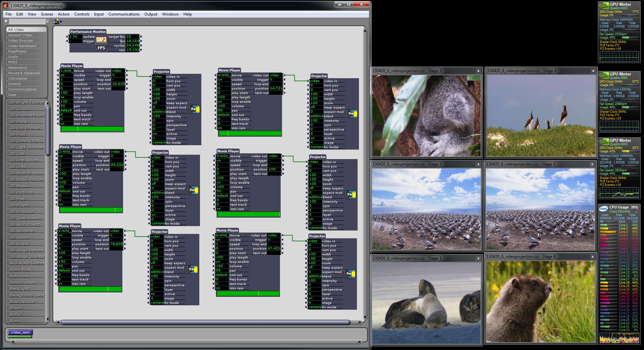644x350 pixels.
Task: Select the Video_test scene in the scene list
Action: pyautogui.click(x=20, y=332)
